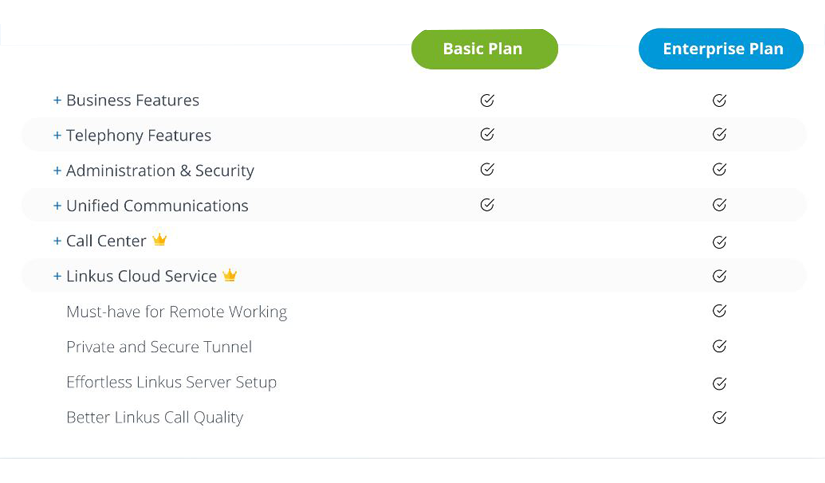Click Enterprise checkmark for Private and Secure Tunnel

point(719,346)
